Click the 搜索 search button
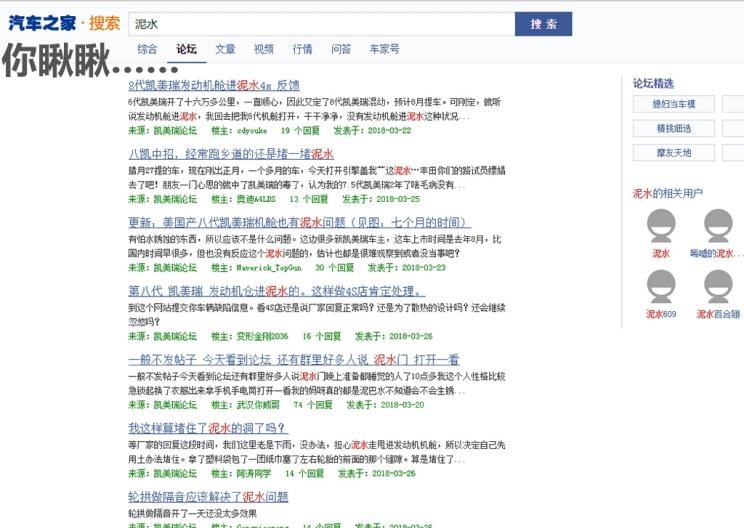Image resolution: width=744 pixels, height=528 pixels. tap(543, 24)
